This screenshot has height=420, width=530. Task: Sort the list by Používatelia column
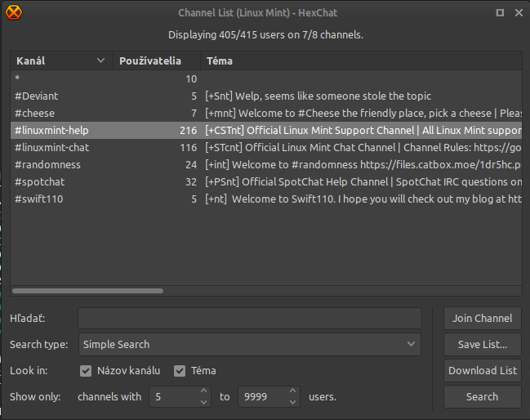(157, 60)
